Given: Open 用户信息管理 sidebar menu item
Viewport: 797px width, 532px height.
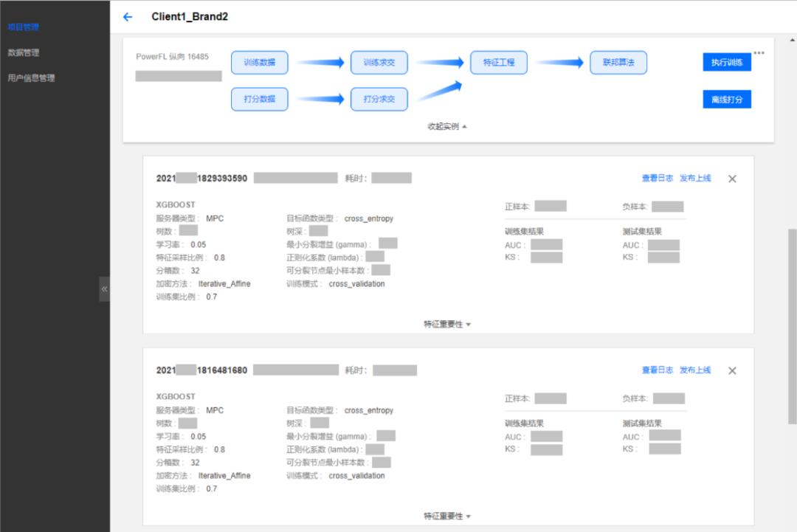Looking at the screenshot, I should coord(31,77).
